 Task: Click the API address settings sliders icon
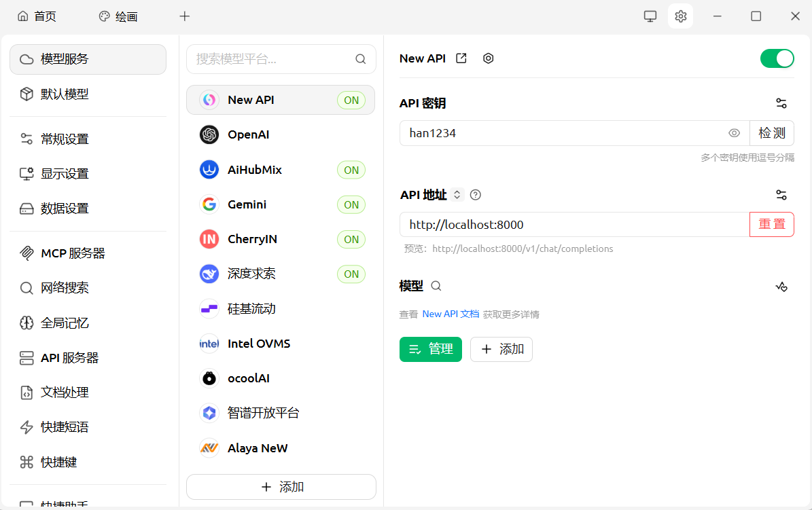tap(781, 195)
